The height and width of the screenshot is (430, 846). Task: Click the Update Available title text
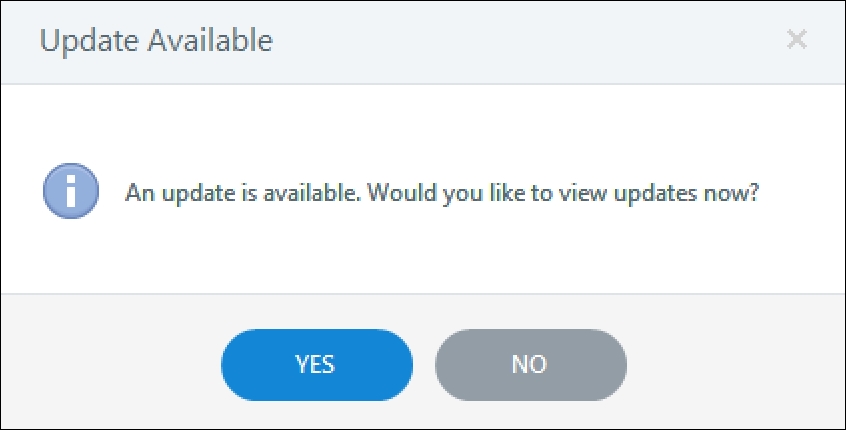(156, 40)
